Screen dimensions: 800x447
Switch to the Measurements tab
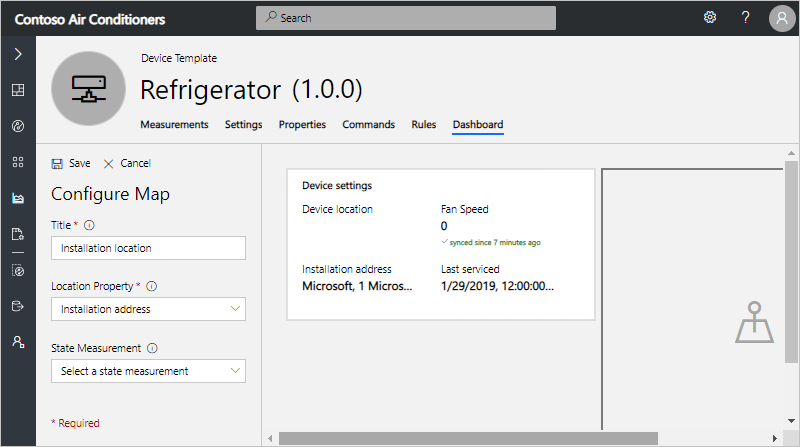point(174,125)
